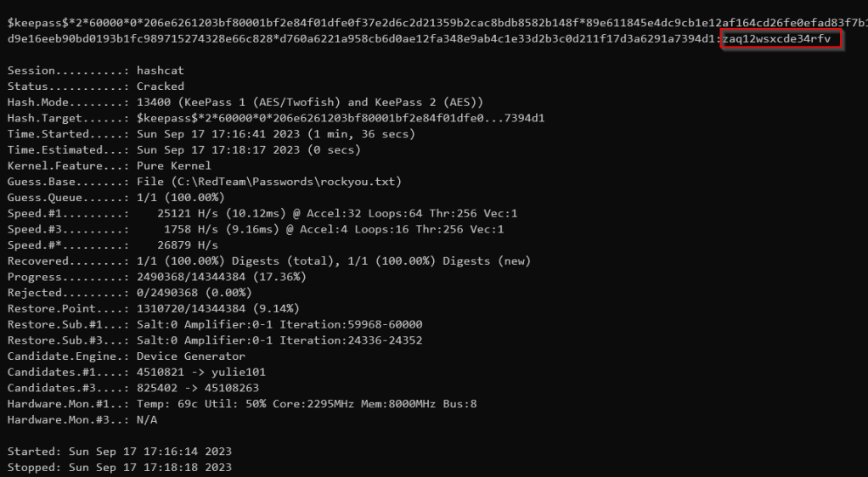Click the Candidate.Engine Device Generator line
The width and height of the screenshot is (868, 477).
point(190,356)
